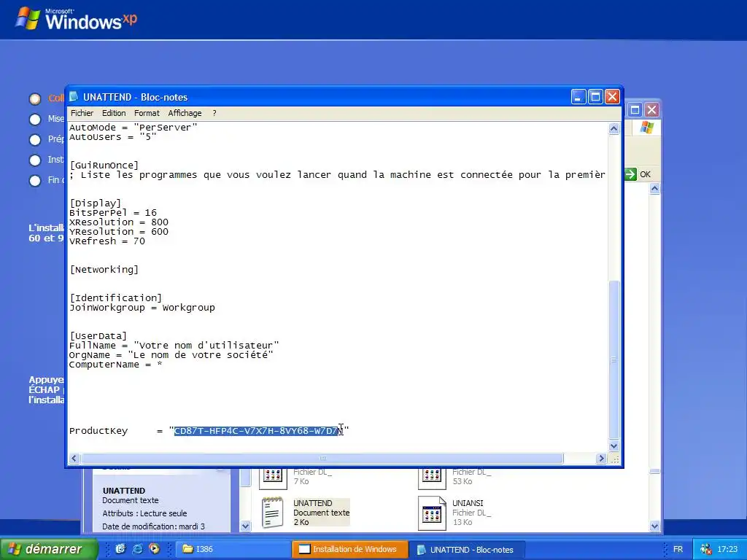This screenshot has width=747, height=560.
Task: Launch Windows Media Player from quick launch
Action: 155,549
